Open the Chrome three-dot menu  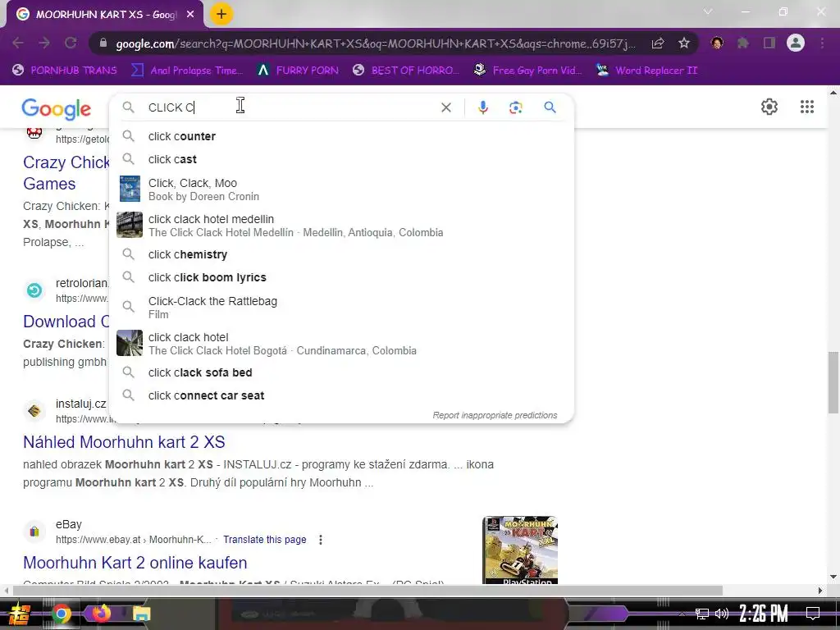822,43
